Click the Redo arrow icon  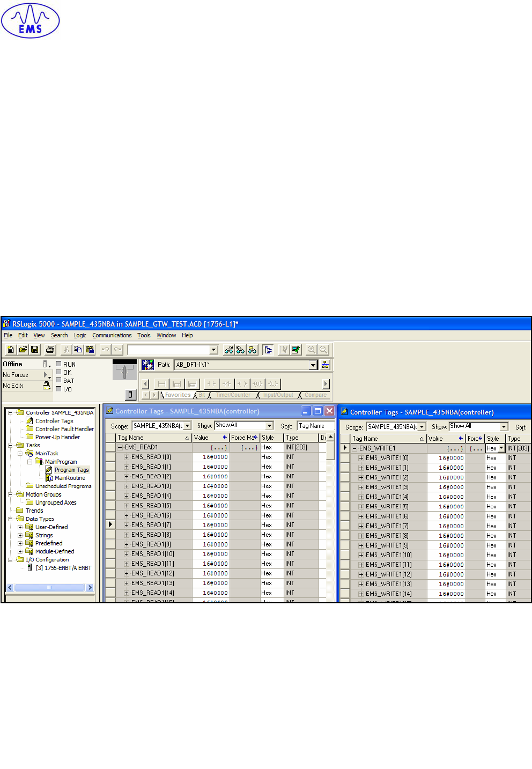117,350
